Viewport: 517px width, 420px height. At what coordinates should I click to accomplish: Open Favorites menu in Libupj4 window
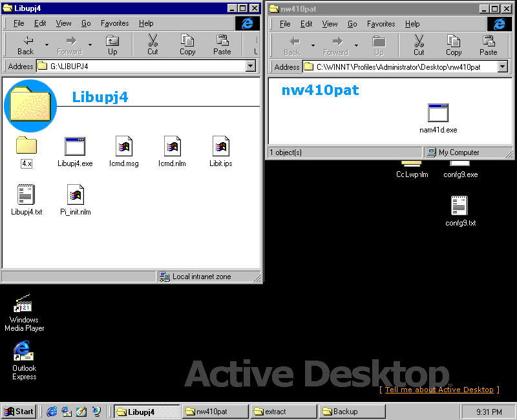pyautogui.click(x=115, y=23)
